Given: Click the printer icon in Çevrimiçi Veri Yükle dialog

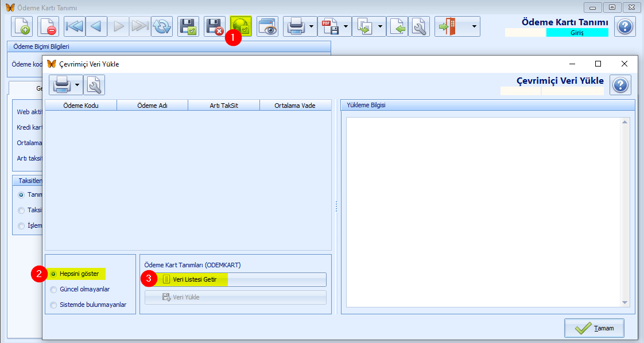Looking at the screenshot, I should 62,85.
